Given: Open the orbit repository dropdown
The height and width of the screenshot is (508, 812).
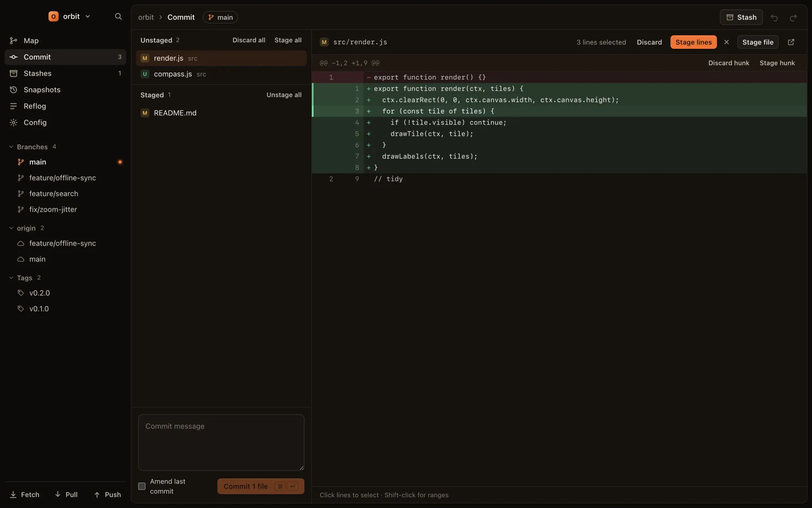Looking at the screenshot, I should tap(69, 17).
